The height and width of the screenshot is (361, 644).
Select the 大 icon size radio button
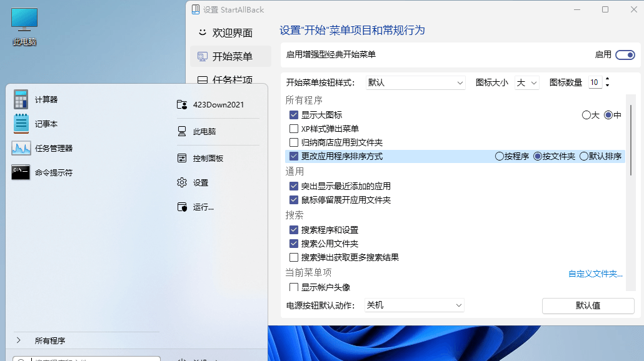tap(586, 116)
